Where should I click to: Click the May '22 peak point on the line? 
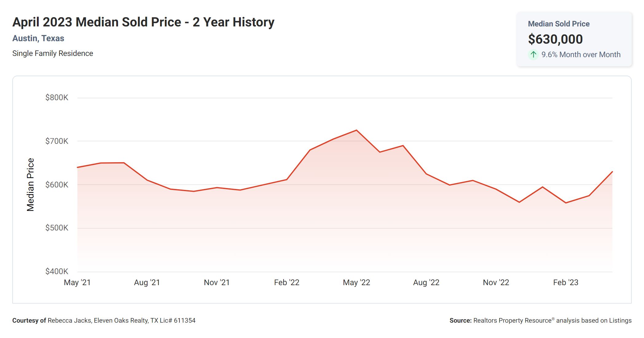coord(356,130)
